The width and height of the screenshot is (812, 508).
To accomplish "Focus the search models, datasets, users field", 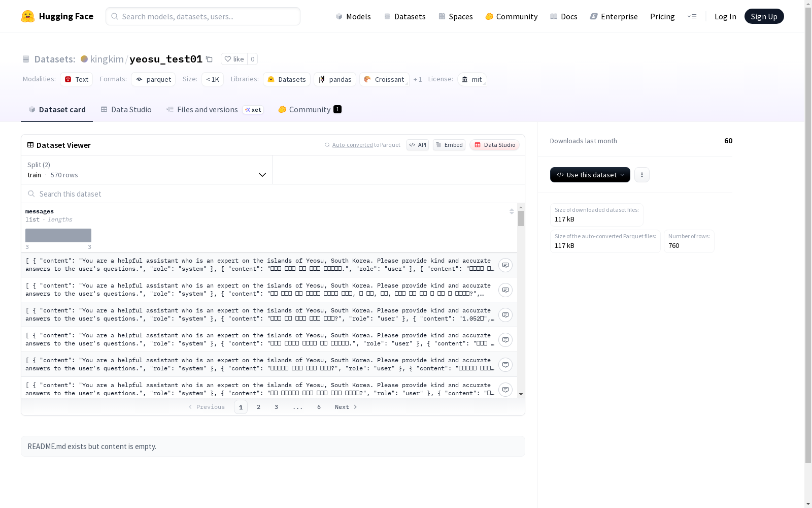I will (203, 16).
